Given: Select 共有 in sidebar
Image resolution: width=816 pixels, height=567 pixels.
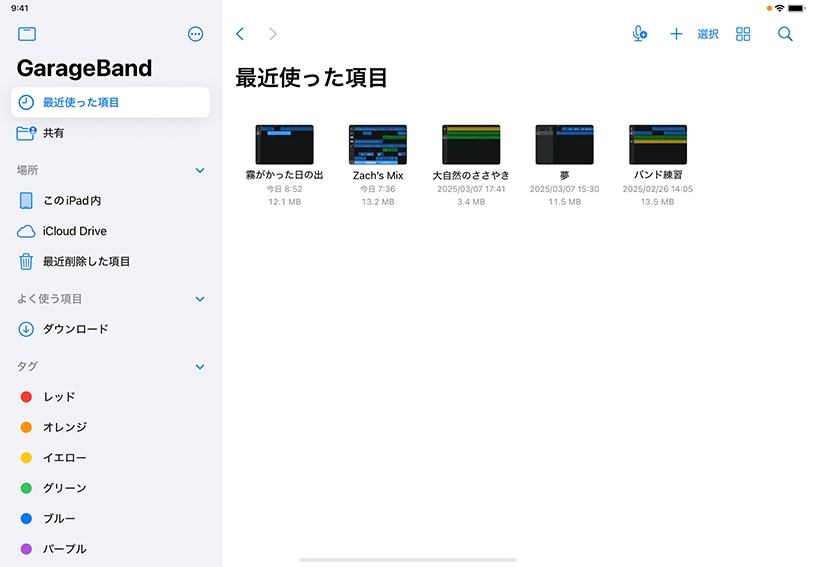Looking at the screenshot, I should pyautogui.click(x=53, y=133).
